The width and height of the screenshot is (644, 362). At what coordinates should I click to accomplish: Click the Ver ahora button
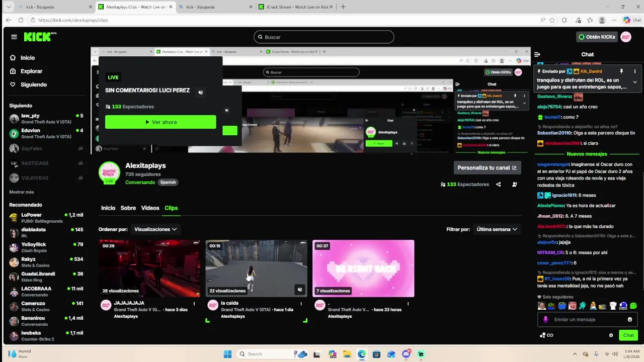click(x=160, y=122)
